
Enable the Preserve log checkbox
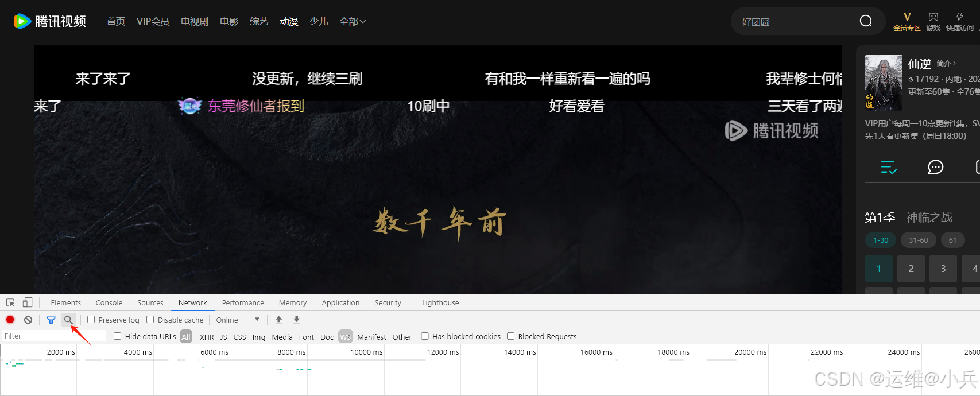pyautogui.click(x=91, y=320)
